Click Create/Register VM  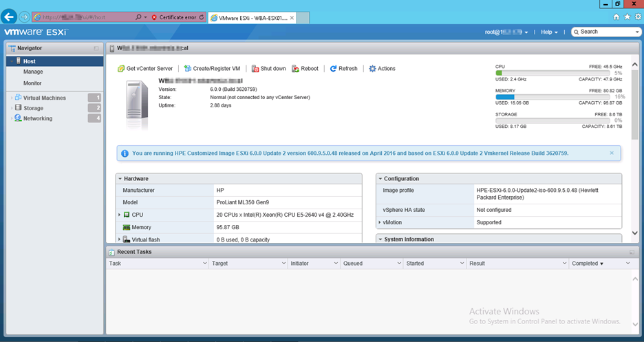212,69
